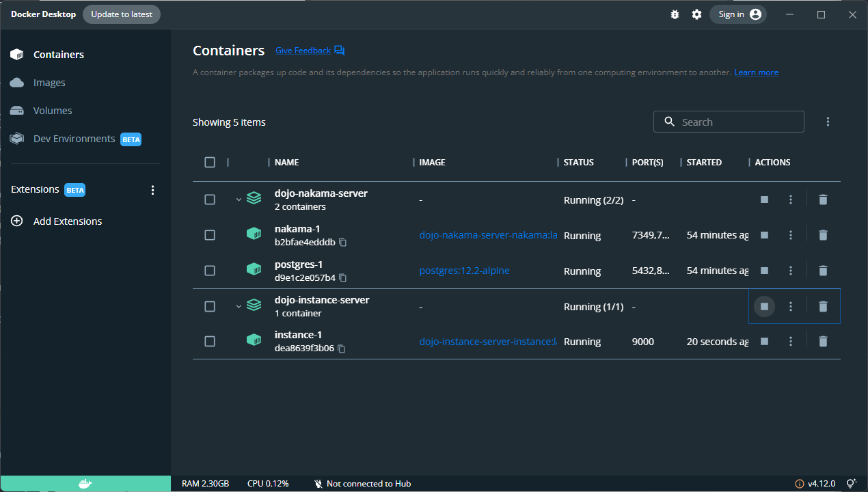This screenshot has width=868, height=492.
Task: Stop the nakama-1 container
Action: [764, 235]
